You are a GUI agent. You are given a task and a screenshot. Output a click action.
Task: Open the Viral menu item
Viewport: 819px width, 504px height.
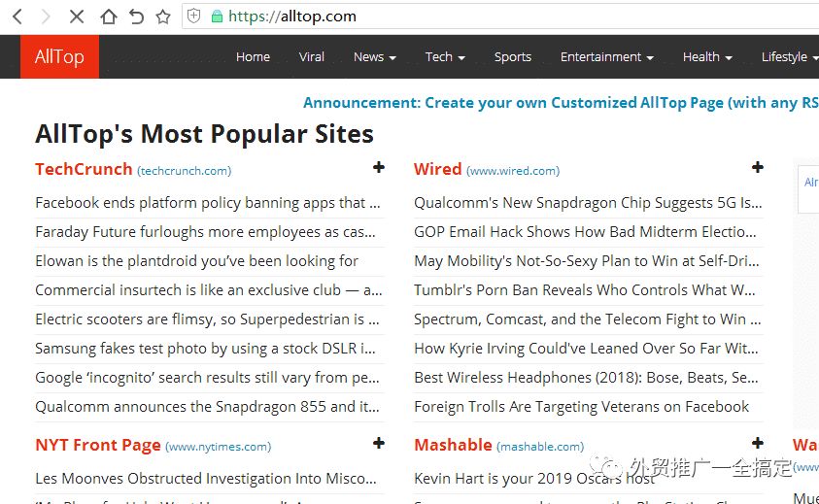click(x=312, y=56)
